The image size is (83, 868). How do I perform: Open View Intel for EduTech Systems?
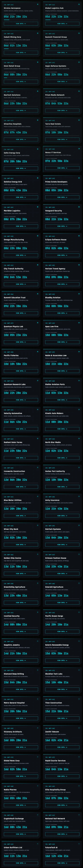[x=62, y=545]
